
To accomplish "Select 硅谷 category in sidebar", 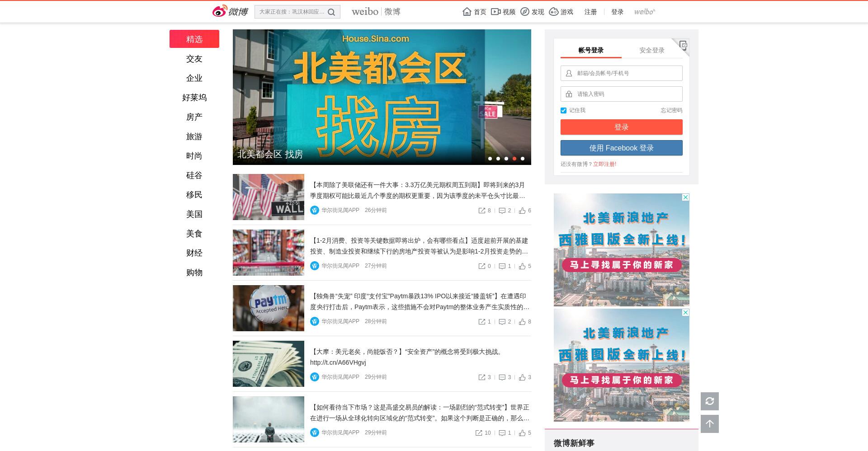I will [194, 175].
